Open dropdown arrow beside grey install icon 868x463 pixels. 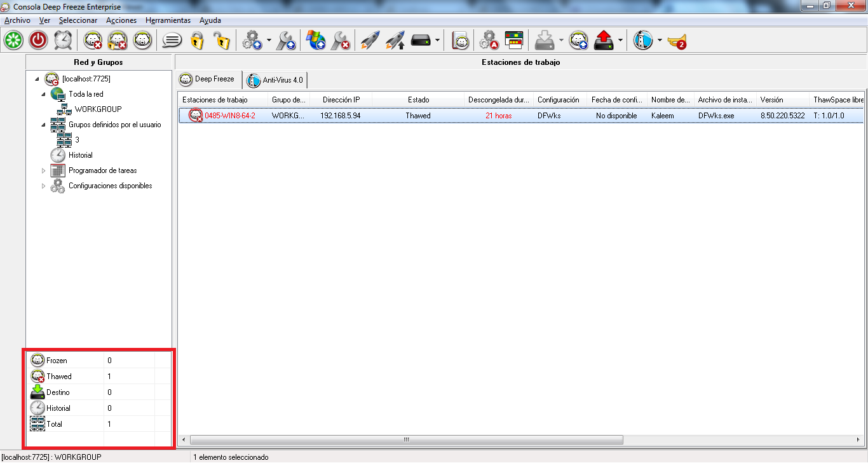coord(561,41)
